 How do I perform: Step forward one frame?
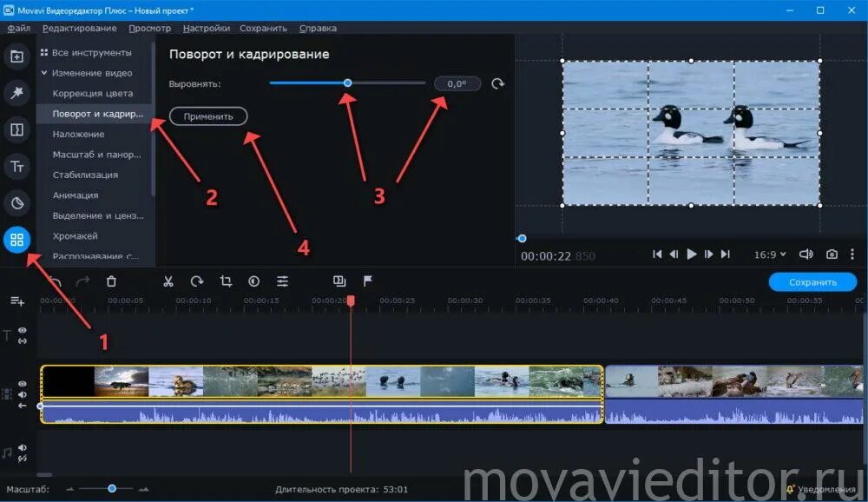[708, 254]
